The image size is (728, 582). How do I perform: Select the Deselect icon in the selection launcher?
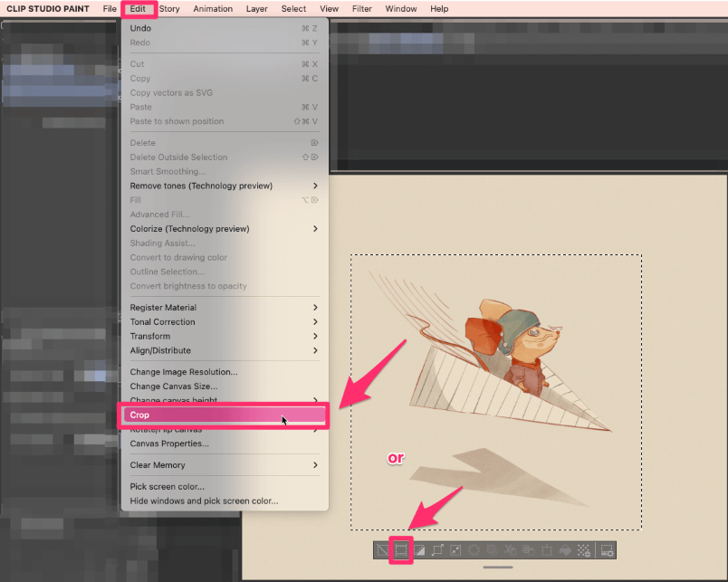(x=380, y=549)
